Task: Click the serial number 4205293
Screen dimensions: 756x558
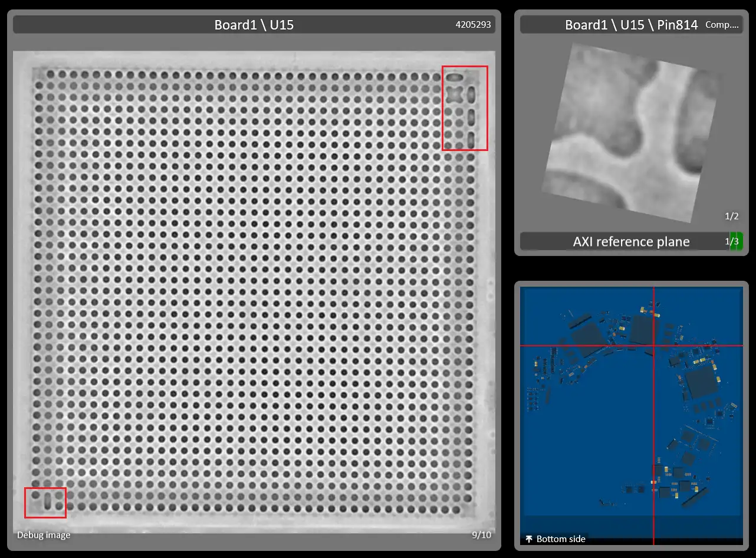Action: 473,25
